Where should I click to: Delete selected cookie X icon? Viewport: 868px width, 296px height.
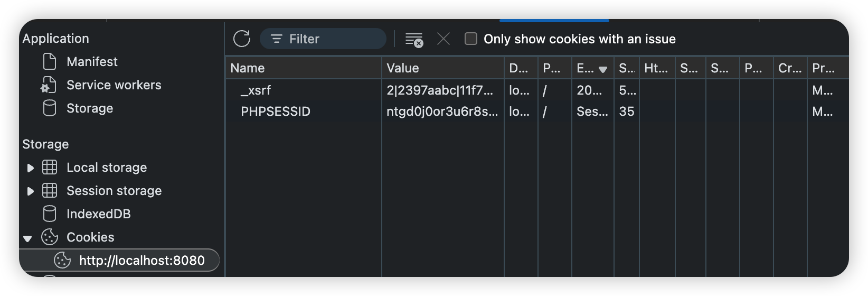pos(444,39)
